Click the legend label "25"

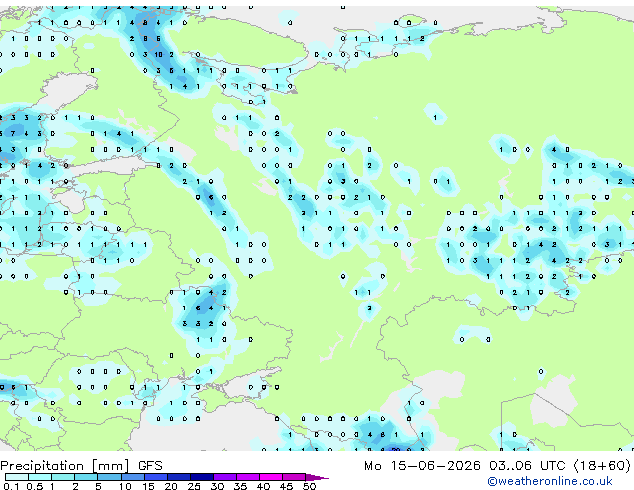[x=194, y=486]
